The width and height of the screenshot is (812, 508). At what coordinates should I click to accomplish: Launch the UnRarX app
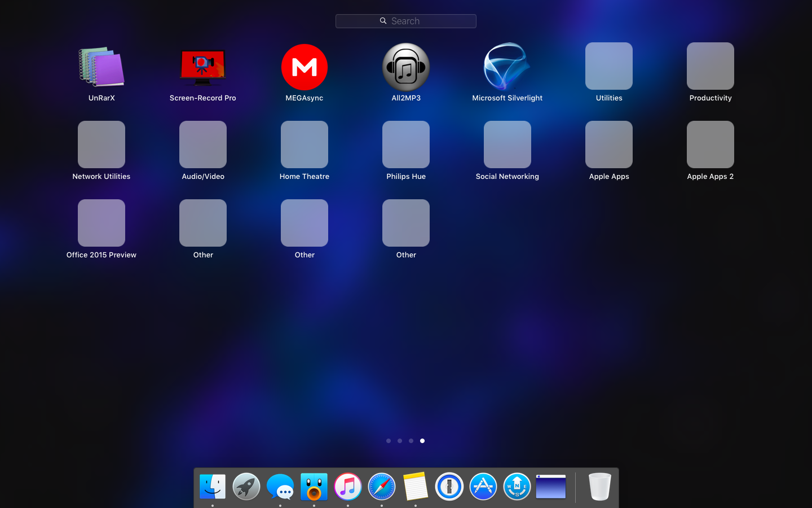click(101, 67)
